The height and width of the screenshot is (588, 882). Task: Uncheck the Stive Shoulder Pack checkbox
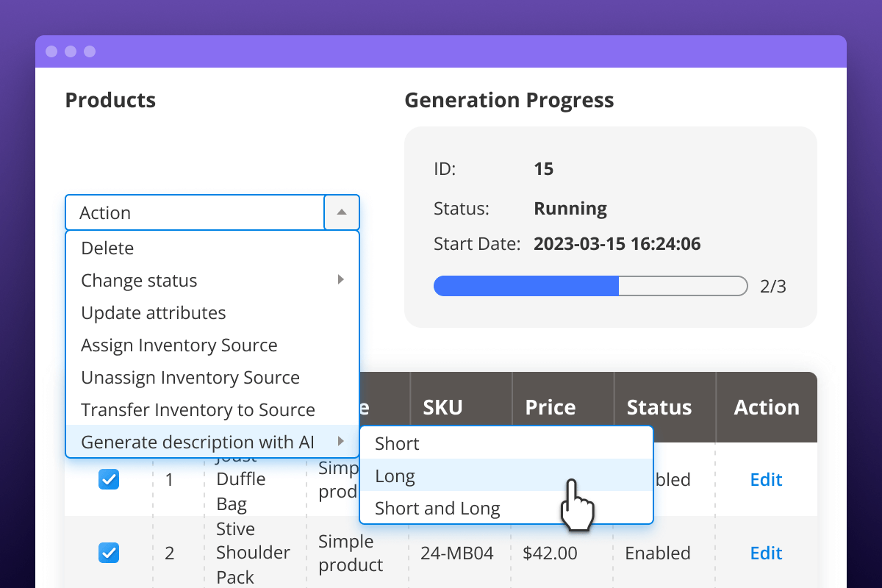pyautogui.click(x=109, y=553)
